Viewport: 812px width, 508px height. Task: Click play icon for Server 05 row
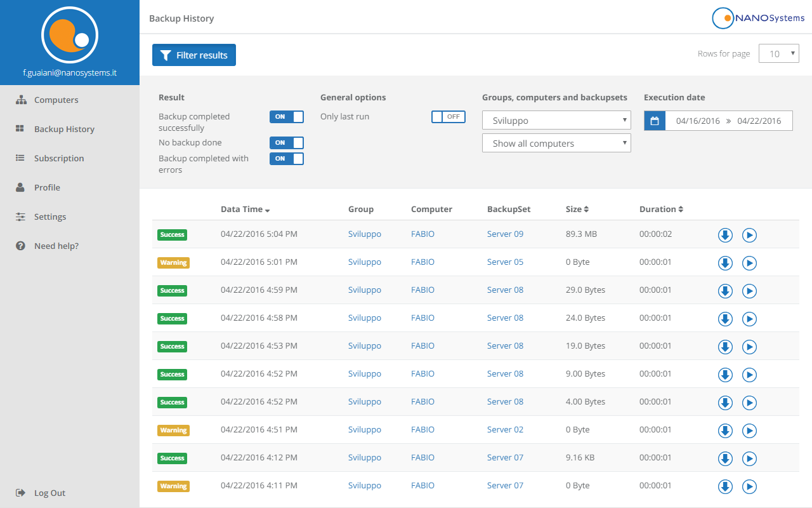pos(749,263)
